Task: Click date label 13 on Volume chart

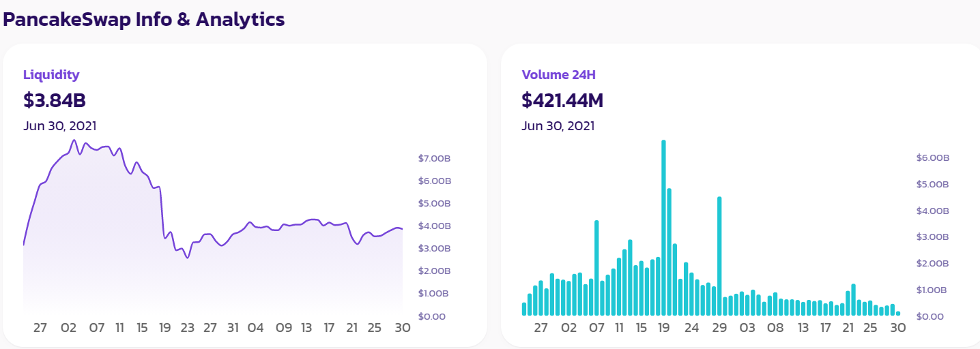Action: pos(803,328)
